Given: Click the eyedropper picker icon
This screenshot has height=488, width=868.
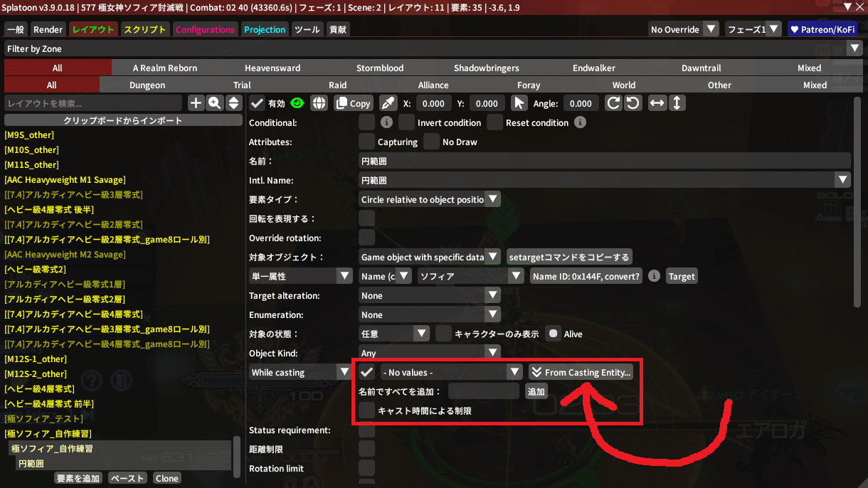Looking at the screenshot, I should pyautogui.click(x=388, y=103).
